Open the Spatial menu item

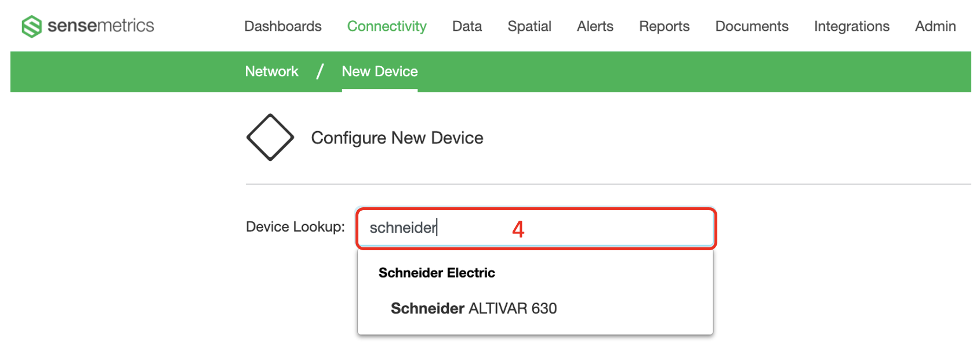(529, 26)
